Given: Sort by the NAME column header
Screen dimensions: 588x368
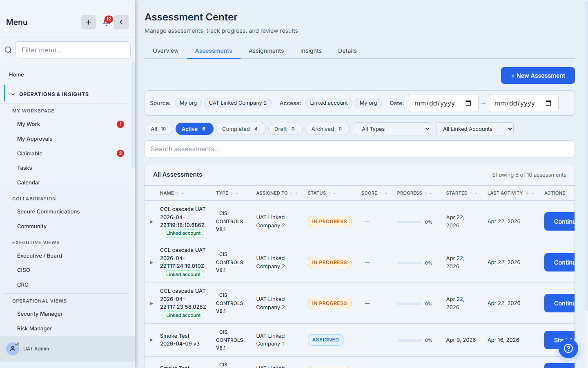Looking at the screenshot, I should pos(172,193).
